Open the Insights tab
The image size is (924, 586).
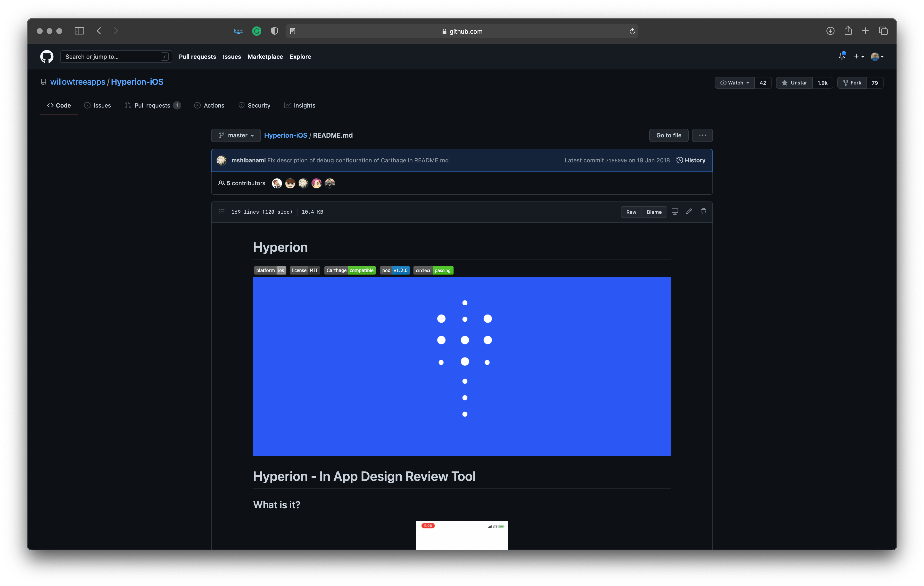pos(300,105)
